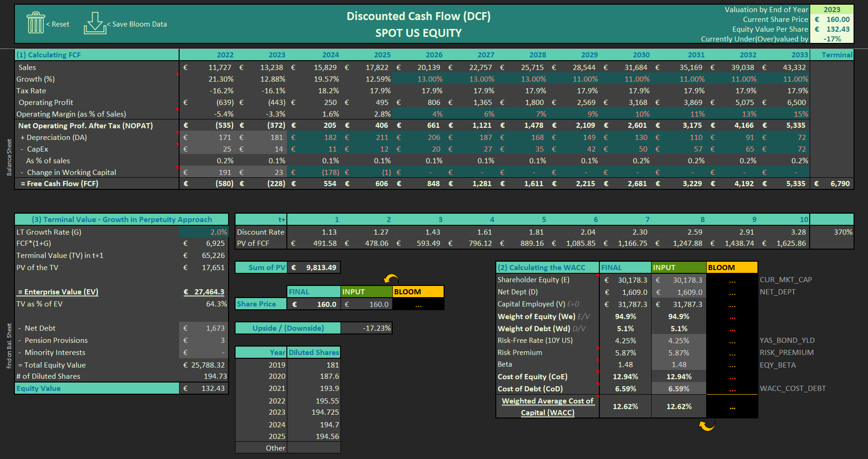Image resolution: width=868 pixels, height=459 pixels.
Task: Click the WACC_COST_DEBT field label
Action: (x=793, y=389)
